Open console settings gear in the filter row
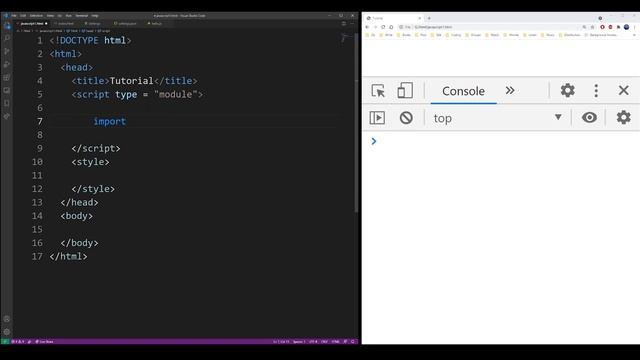 (623, 118)
